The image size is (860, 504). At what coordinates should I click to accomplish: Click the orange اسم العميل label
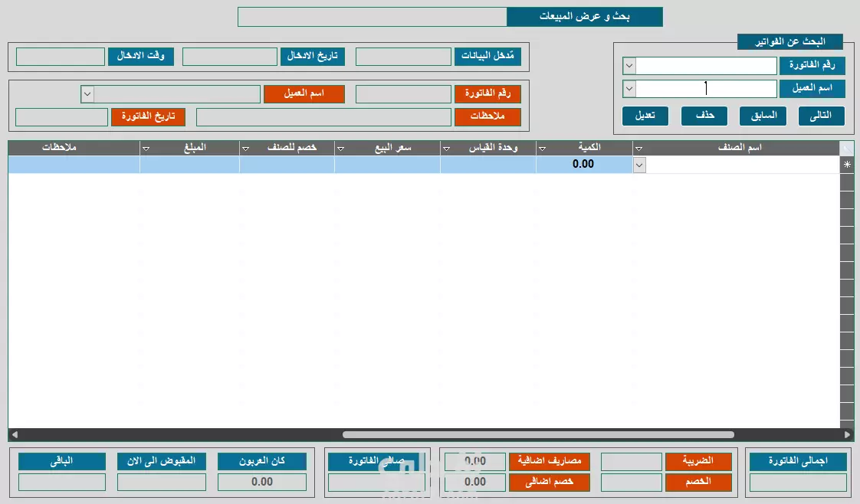304,93
